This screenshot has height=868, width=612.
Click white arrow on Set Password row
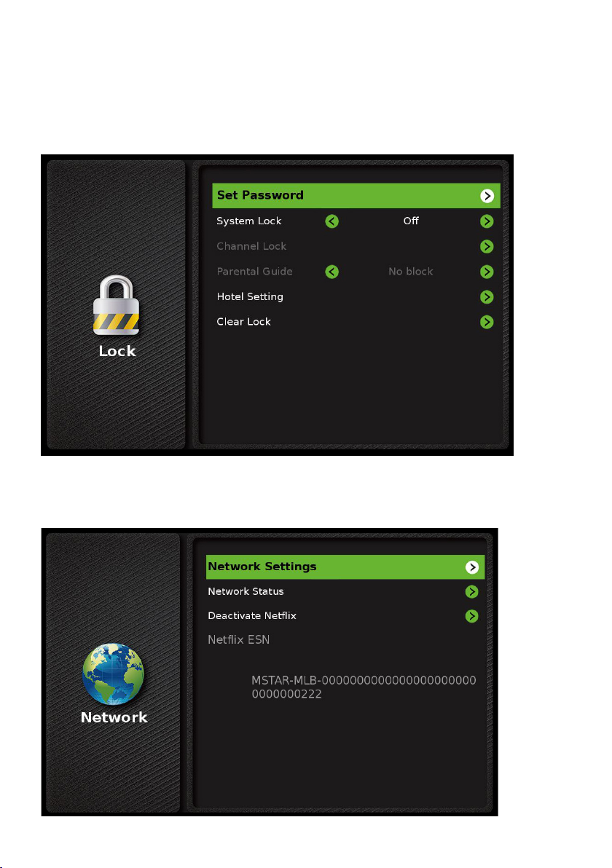click(487, 196)
